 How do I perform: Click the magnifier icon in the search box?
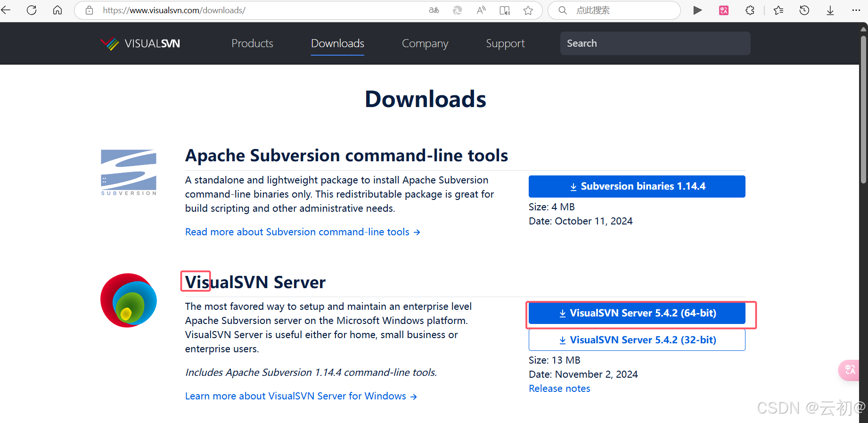pos(563,10)
